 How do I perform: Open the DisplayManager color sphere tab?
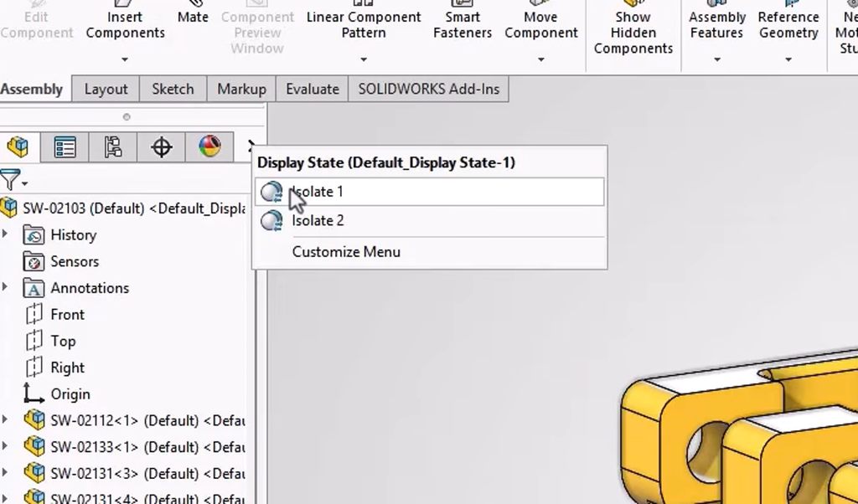click(x=209, y=147)
